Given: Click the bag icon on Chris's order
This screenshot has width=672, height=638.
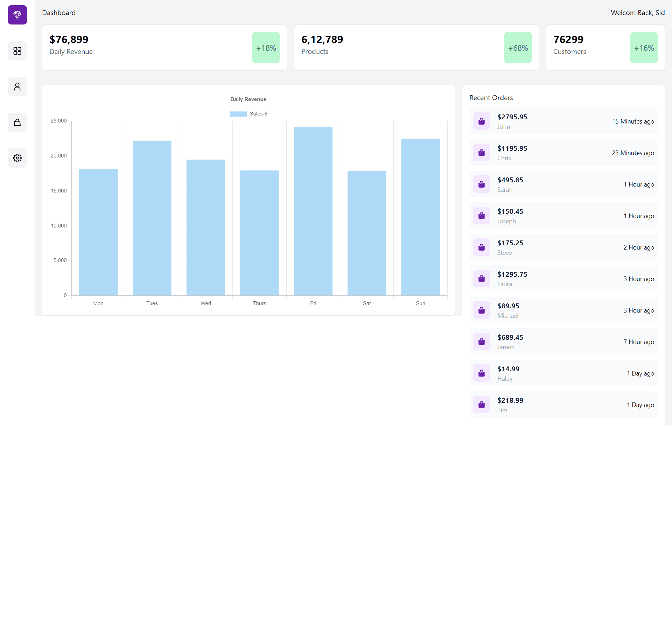Looking at the screenshot, I should point(482,153).
